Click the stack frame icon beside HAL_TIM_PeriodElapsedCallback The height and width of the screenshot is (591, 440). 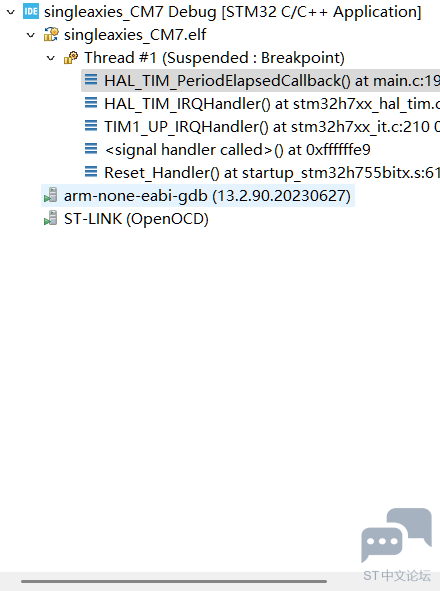[91, 80]
